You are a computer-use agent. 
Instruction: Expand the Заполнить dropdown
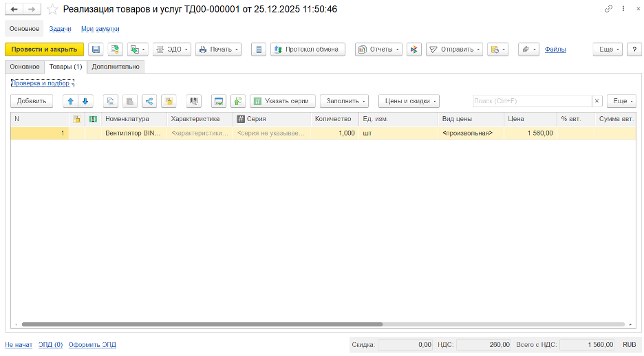[x=344, y=101]
